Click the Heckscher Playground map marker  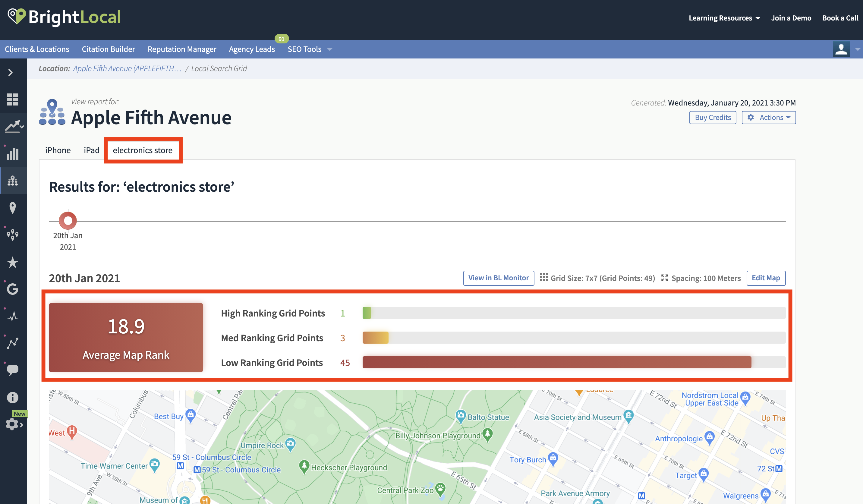coord(304,467)
